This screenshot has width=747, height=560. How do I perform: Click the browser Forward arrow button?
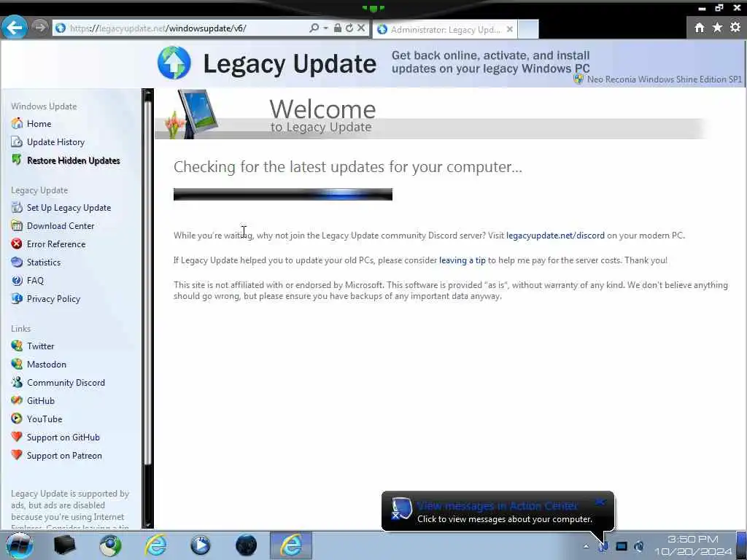click(x=41, y=28)
